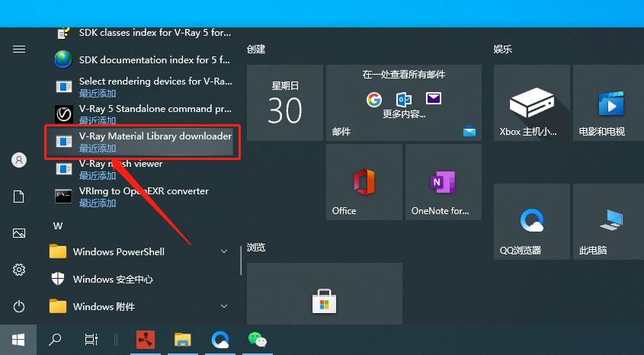Open SDK documentation index globe entry

coord(143,60)
